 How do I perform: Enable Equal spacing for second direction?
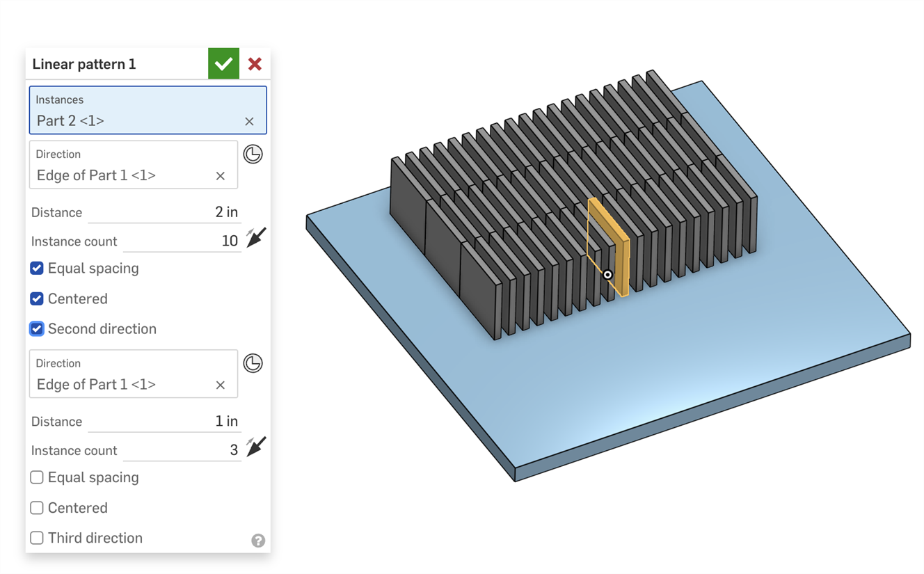click(x=37, y=477)
